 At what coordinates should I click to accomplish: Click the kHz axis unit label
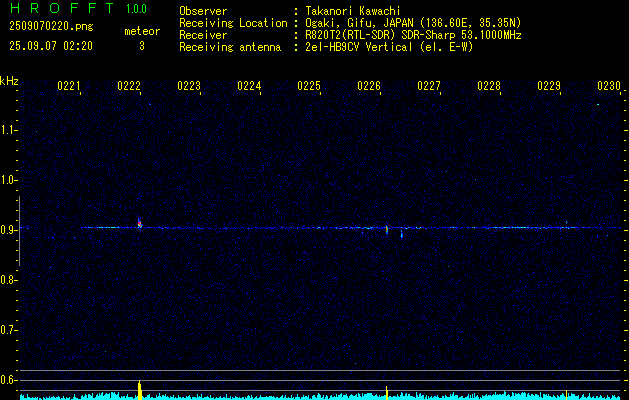pos(9,81)
